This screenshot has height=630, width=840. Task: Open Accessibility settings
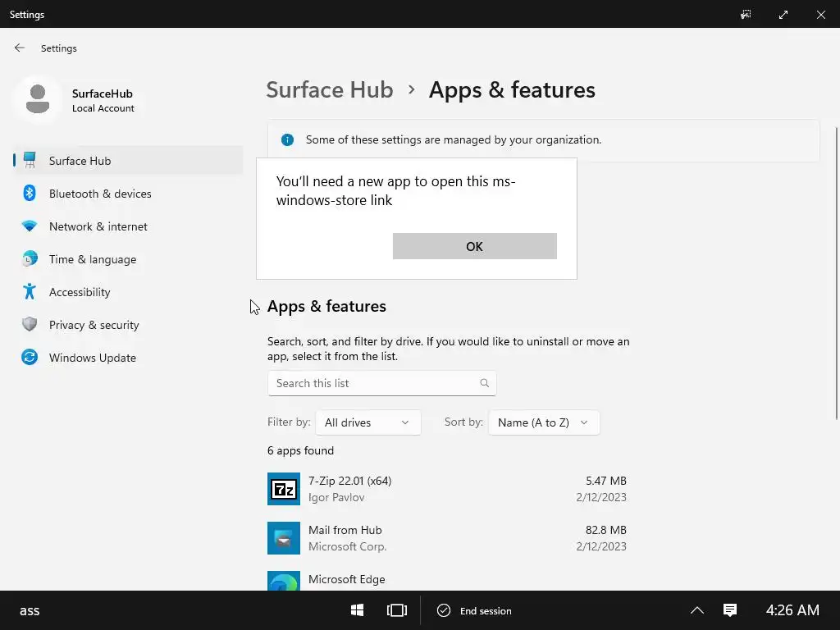click(127, 292)
